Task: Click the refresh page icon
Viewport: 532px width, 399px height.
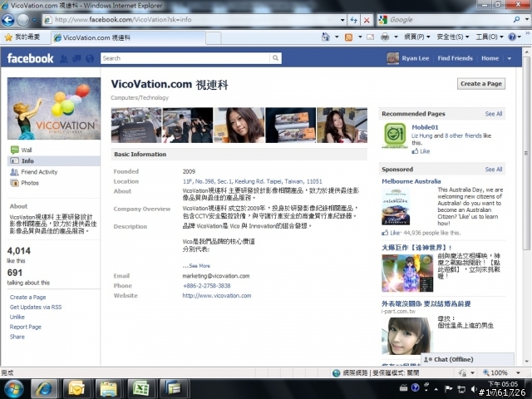Action: (x=354, y=20)
